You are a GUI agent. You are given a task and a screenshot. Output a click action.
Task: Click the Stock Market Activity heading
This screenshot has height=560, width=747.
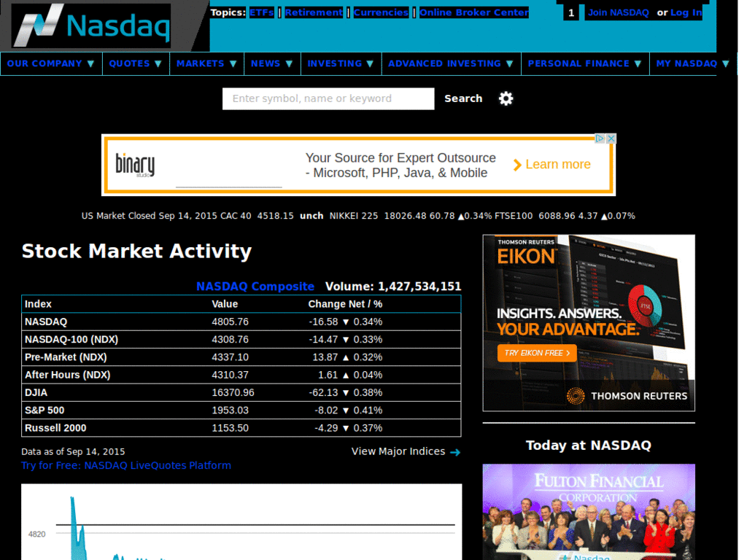pos(136,251)
